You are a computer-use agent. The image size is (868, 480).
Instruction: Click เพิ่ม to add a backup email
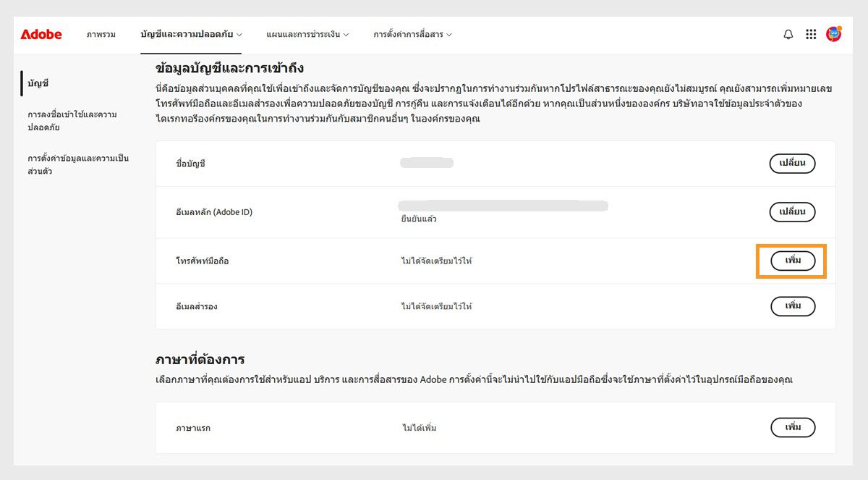point(791,306)
